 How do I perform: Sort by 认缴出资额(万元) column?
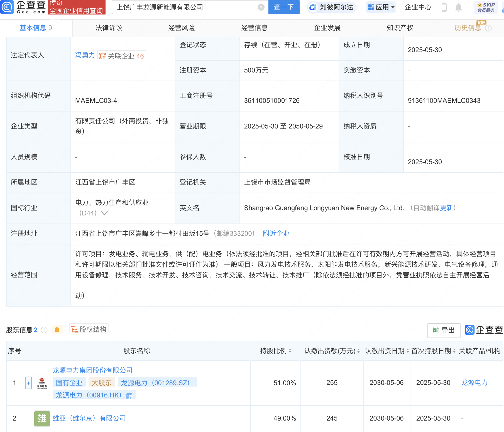tap(358, 351)
